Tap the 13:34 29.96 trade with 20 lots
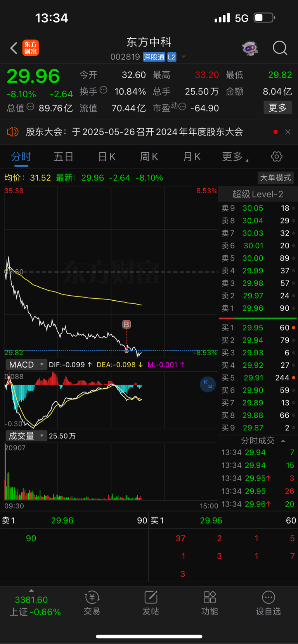The image size is (298, 644). tap(258, 504)
